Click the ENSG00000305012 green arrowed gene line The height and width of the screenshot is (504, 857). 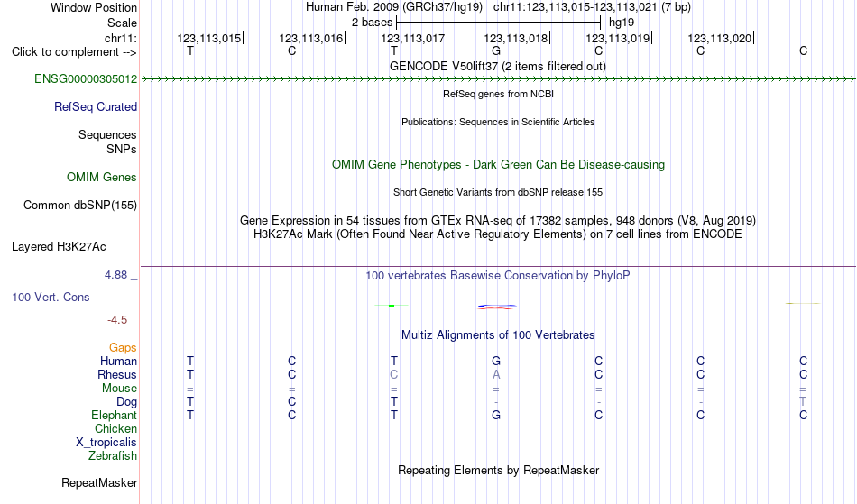pos(498,79)
